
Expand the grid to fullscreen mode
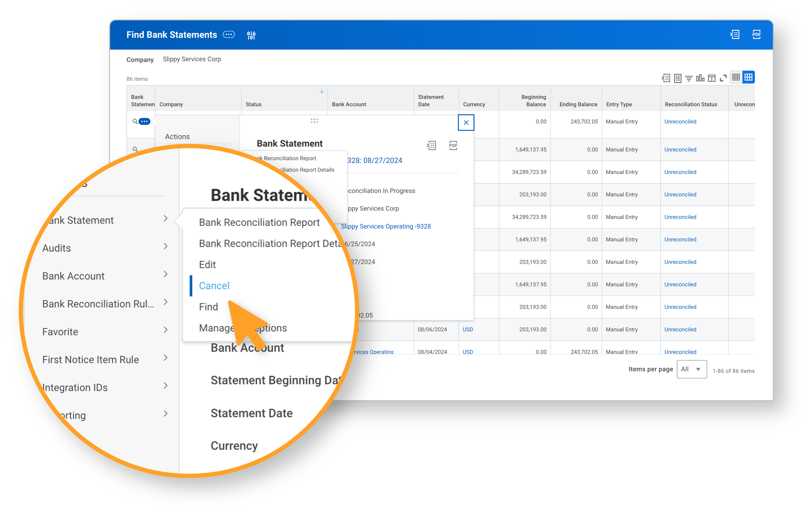point(723,78)
